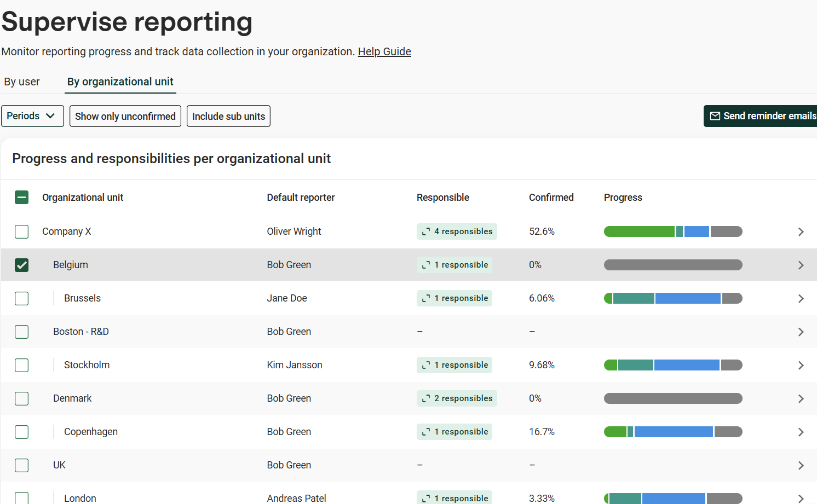Open the Periods dropdown
The height and width of the screenshot is (504, 817).
[32, 116]
